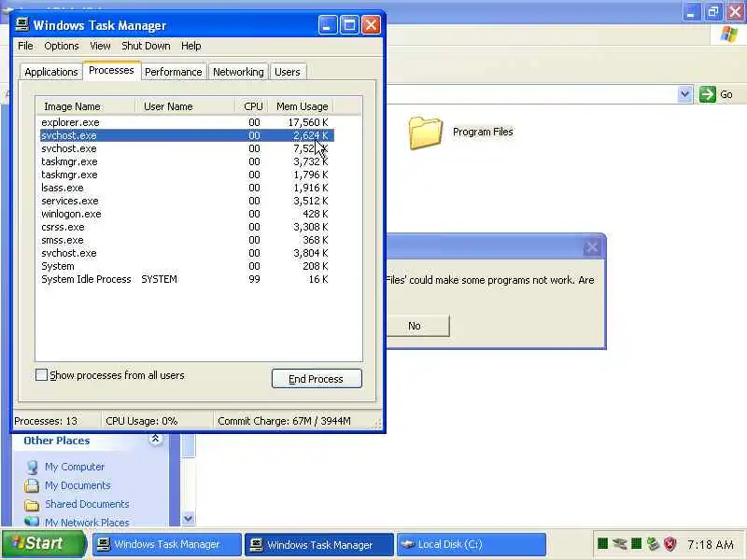This screenshot has height=560, width=747.
Task: Open the View menu
Action: [100, 46]
